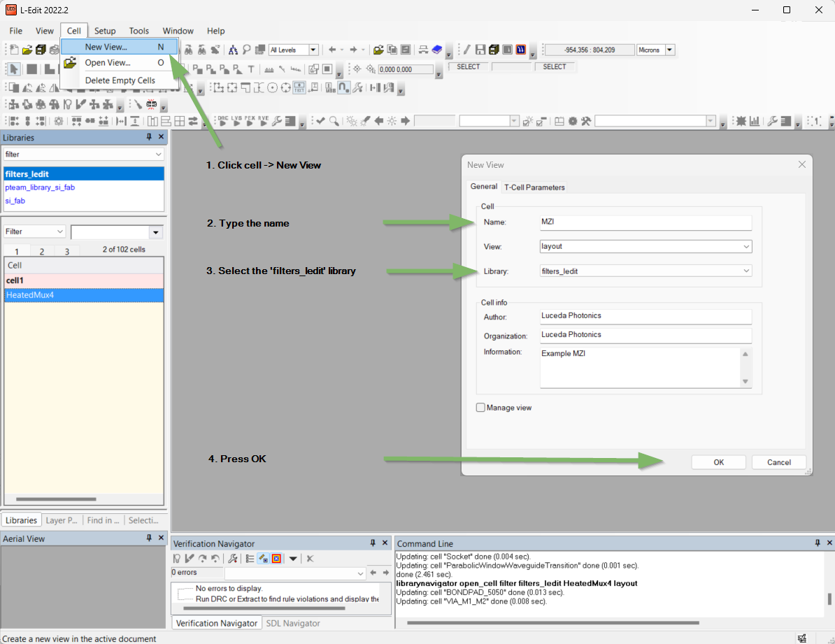Open the Library dropdown showing filters_ledit
835x644 pixels.
click(x=746, y=271)
